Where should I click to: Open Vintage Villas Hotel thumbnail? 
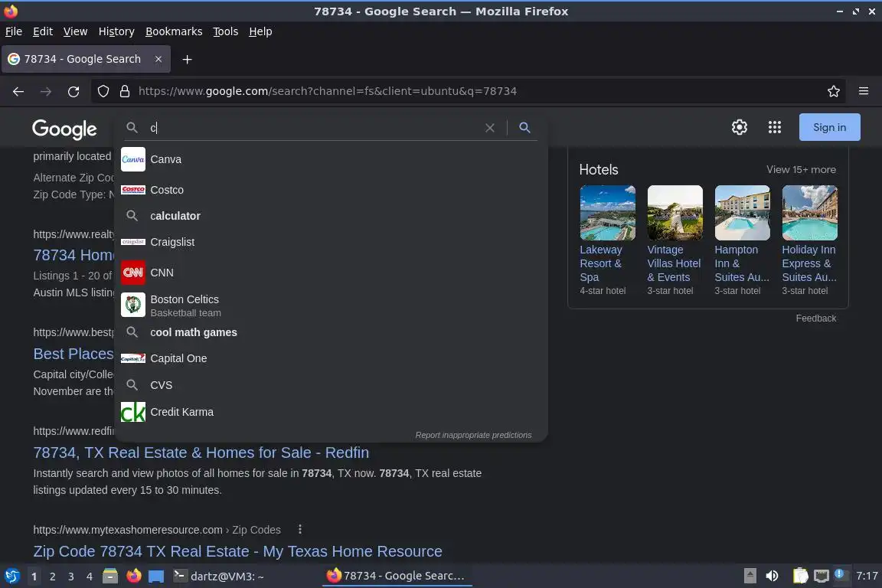(675, 213)
